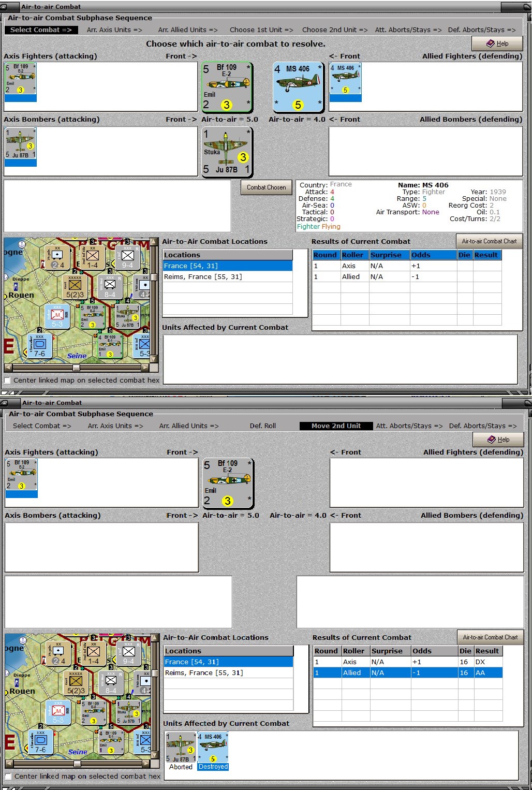532x790 pixels.
Task: Click the 8-4 motorized corps on upper map
Action: pos(110,287)
